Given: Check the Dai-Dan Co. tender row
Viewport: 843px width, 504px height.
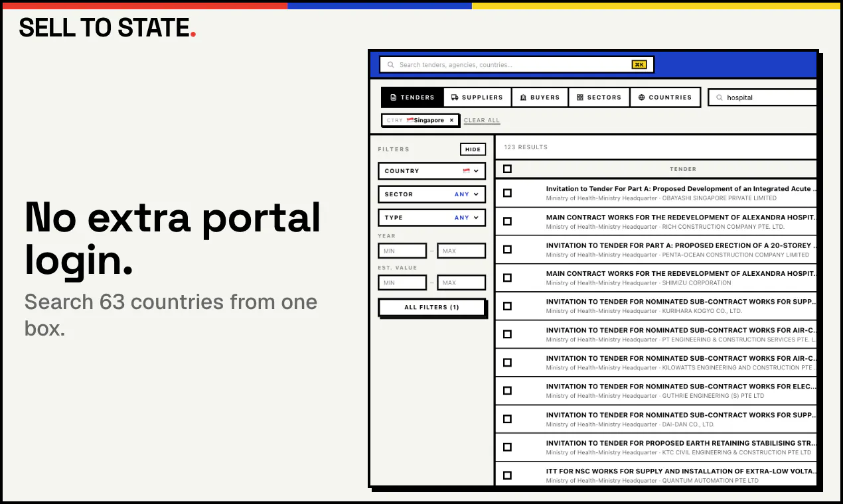Looking at the screenshot, I should click(507, 419).
